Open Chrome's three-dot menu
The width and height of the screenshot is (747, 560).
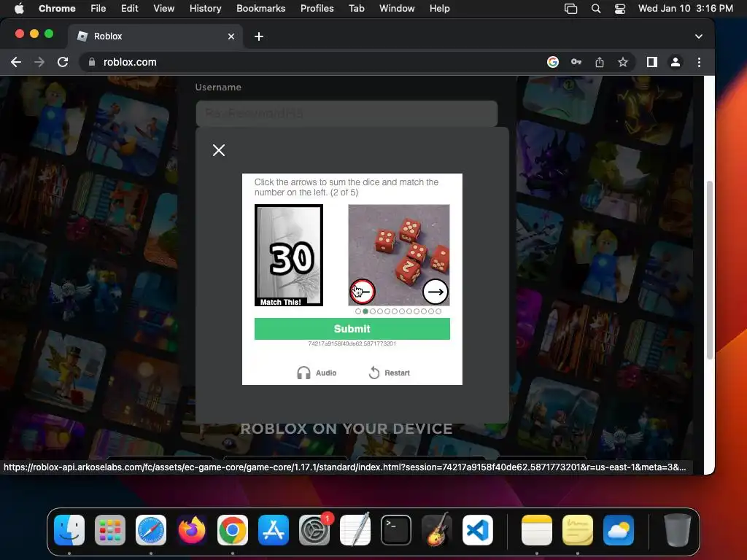(699, 62)
